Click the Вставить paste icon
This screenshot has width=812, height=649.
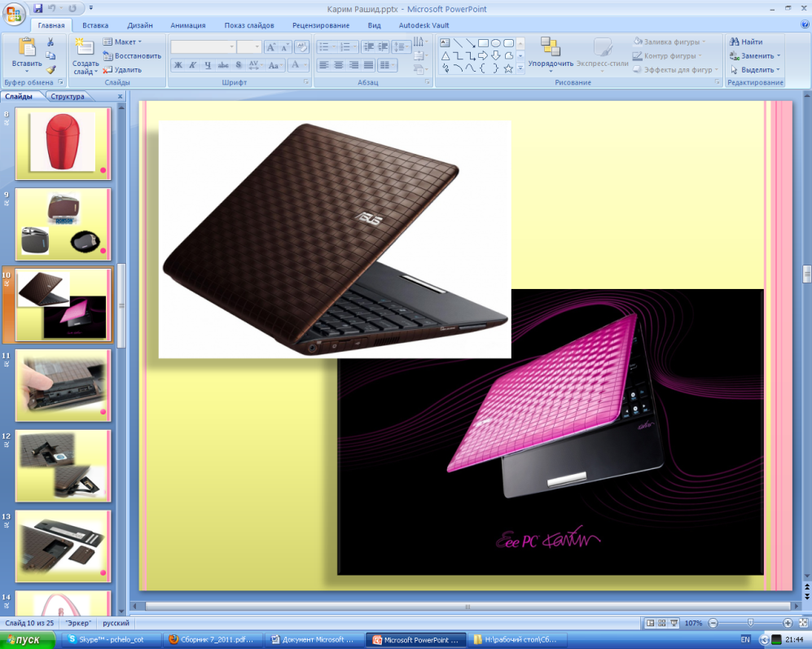click(26, 48)
